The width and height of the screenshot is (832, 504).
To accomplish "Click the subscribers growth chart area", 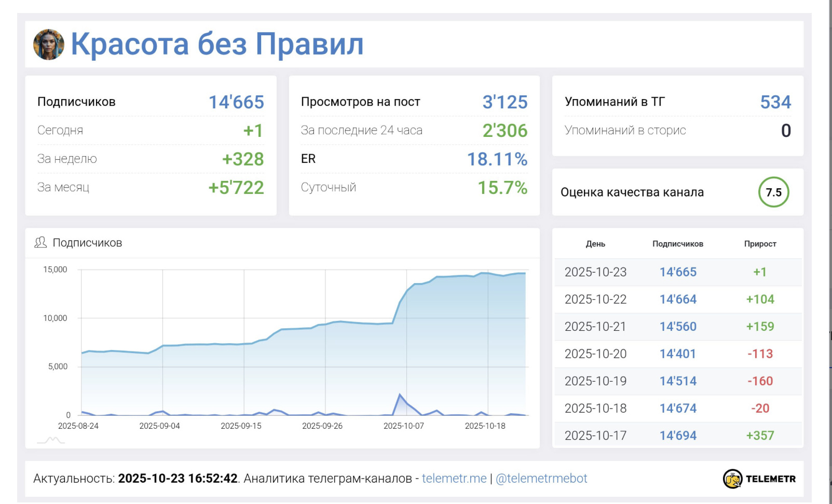I will (304, 342).
